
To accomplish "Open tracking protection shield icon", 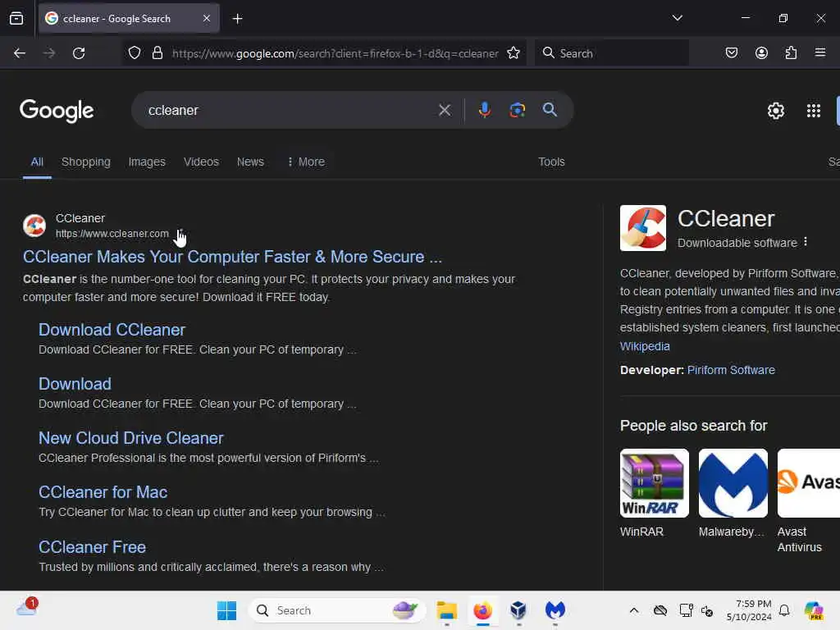I will (x=135, y=53).
